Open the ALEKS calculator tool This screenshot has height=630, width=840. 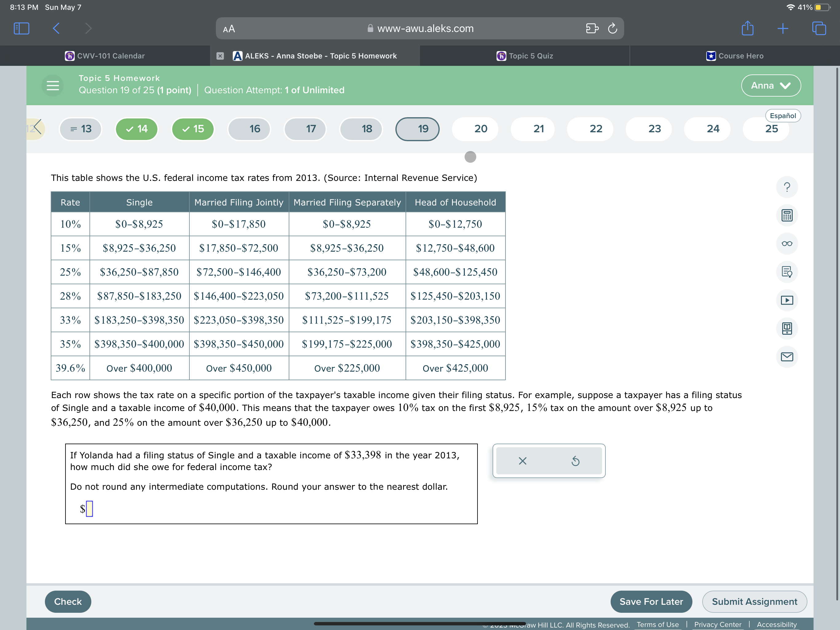(787, 215)
